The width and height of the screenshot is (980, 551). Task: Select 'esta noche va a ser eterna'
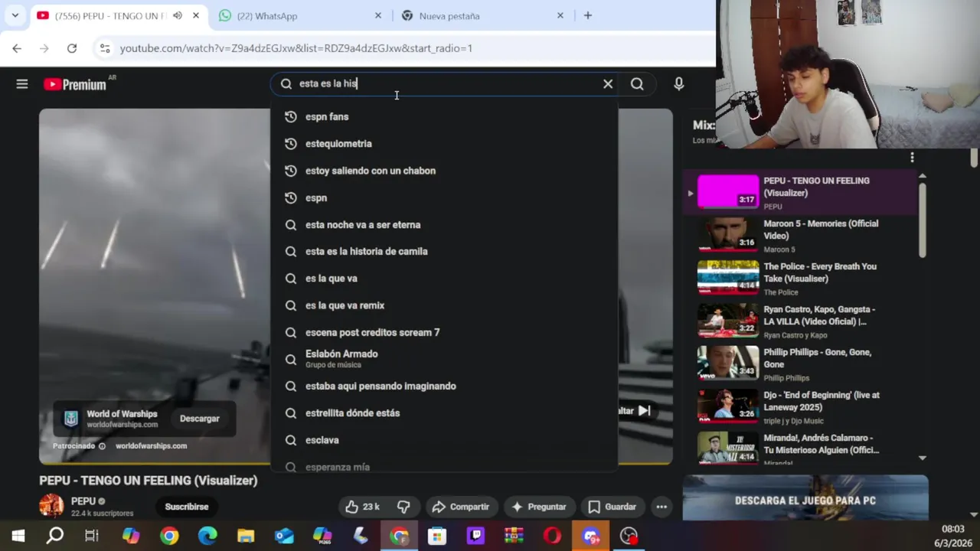[444, 225]
